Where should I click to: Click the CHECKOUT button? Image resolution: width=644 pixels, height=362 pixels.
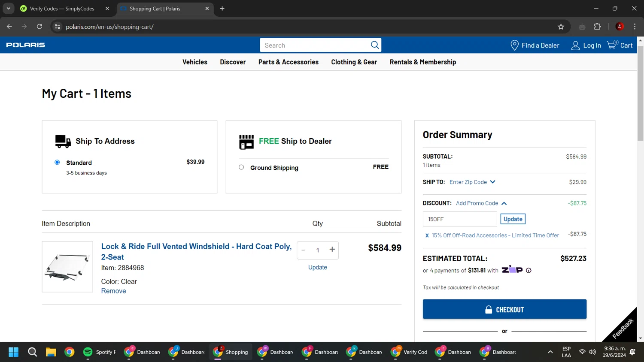(504, 309)
